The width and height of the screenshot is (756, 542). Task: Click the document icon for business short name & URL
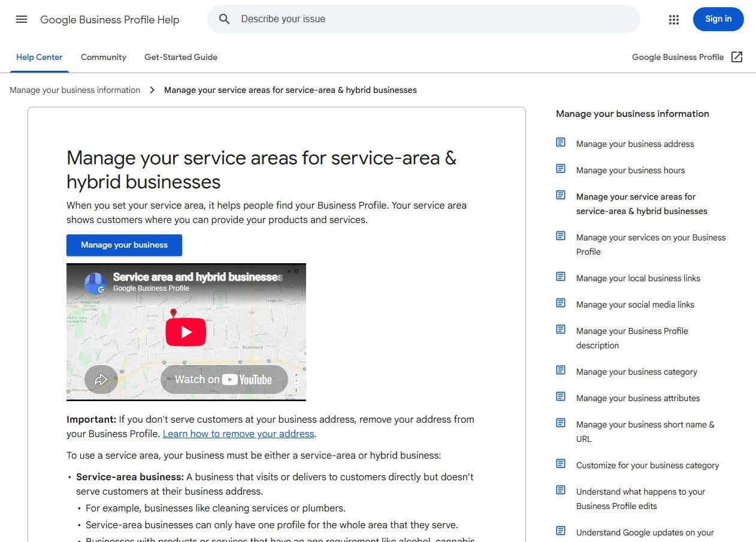coord(561,423)
